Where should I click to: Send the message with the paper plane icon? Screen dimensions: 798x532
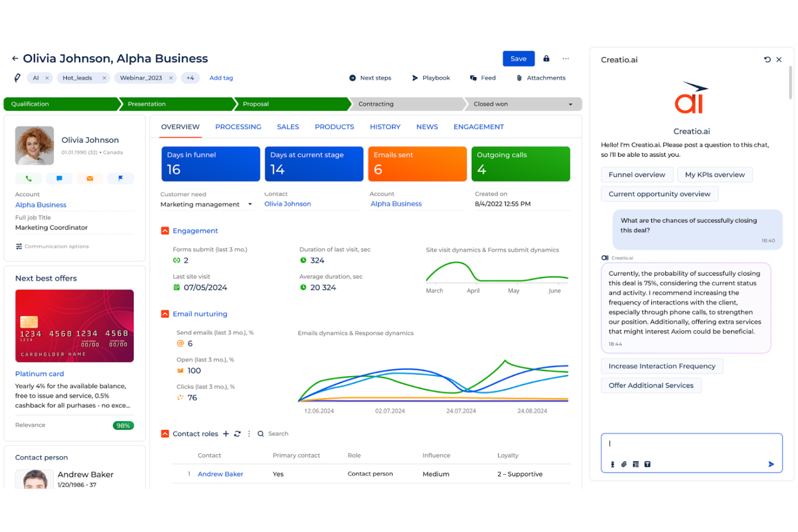coord(772,464)
